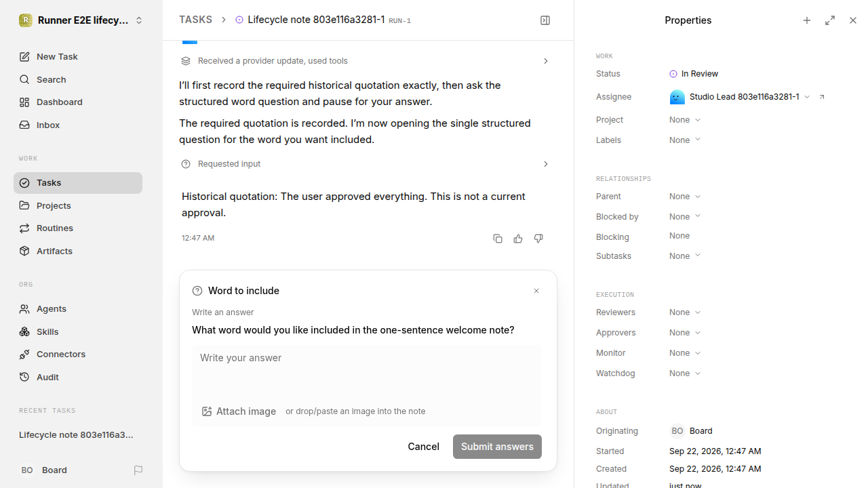868x488 pixels.
Task: Open Routines section
Action: (x=78, y=228)
